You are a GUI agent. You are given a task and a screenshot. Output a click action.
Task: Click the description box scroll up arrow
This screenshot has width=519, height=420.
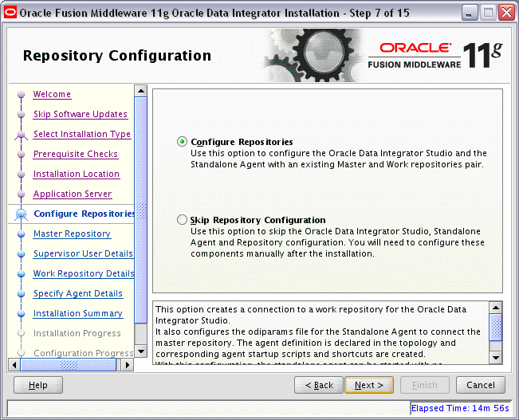496,308
